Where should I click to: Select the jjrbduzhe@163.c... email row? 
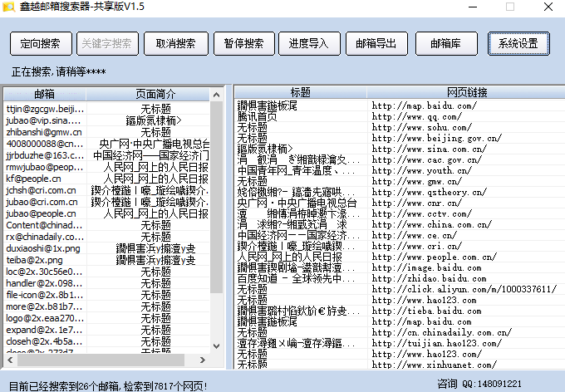coord(106,155)
